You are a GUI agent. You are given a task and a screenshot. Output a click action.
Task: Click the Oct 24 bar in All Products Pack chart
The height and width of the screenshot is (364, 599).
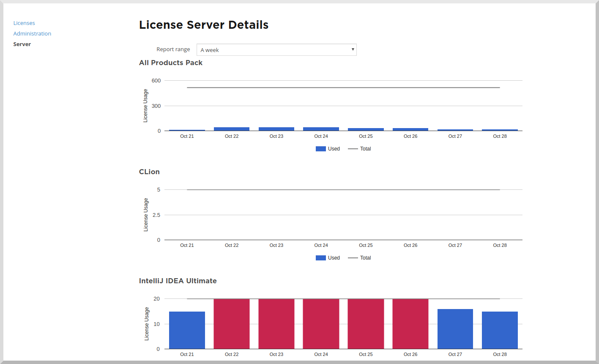click(x=321, y=129)
